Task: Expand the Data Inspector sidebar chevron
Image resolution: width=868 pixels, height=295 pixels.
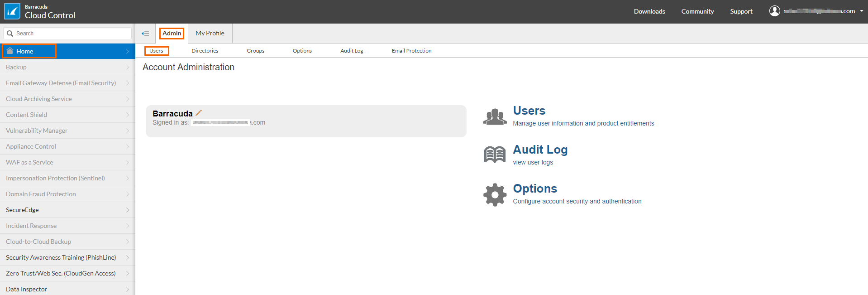Action: pyautogui.click(x=128, y=289)
